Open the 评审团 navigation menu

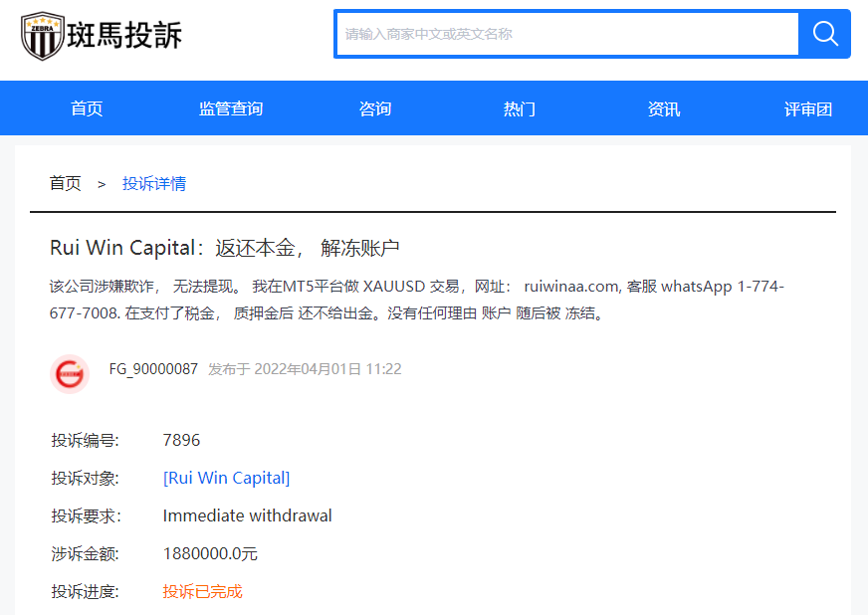[x=807, y=108]
